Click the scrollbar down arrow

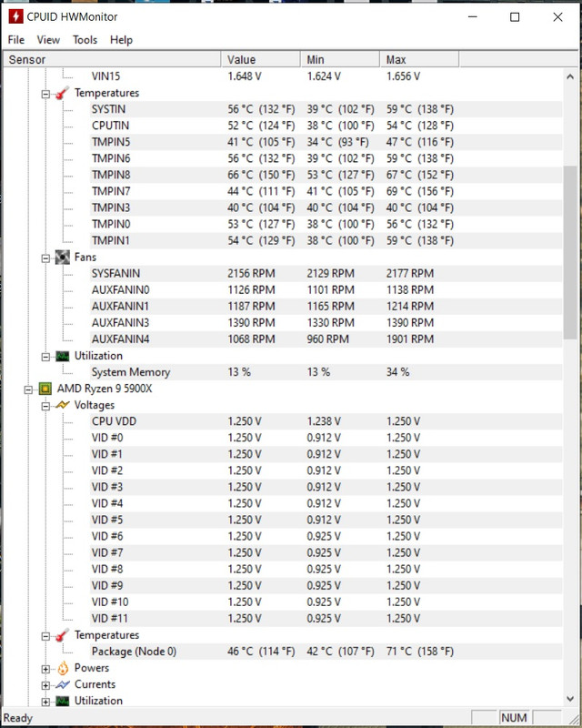coord(570,699)
